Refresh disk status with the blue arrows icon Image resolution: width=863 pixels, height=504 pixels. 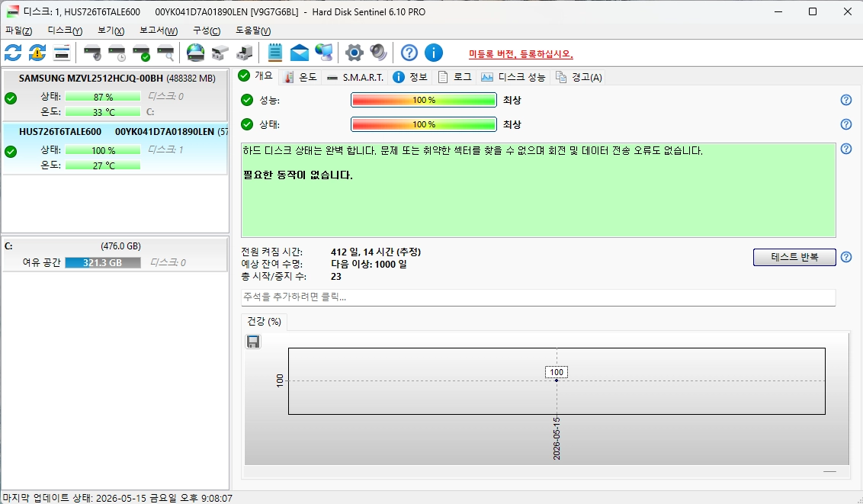coord(13,53)
